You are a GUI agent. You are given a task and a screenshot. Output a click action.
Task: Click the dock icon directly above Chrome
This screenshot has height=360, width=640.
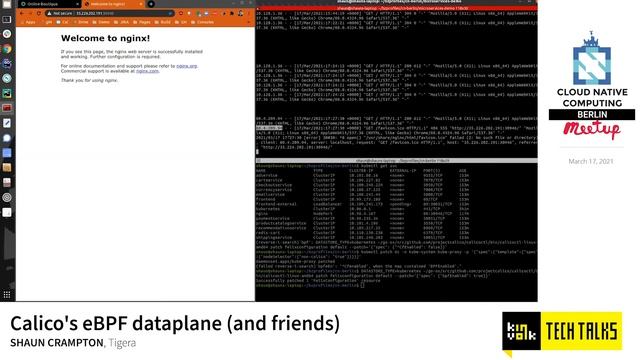point(7,34)
